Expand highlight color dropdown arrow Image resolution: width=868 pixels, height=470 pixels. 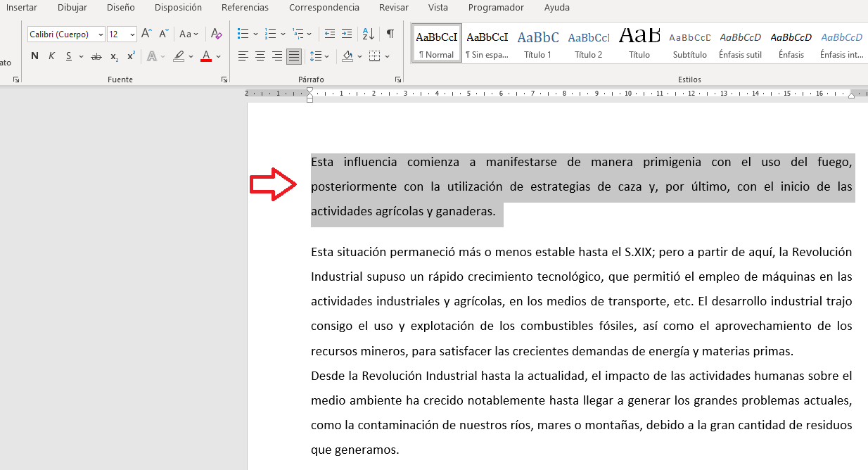191,56
